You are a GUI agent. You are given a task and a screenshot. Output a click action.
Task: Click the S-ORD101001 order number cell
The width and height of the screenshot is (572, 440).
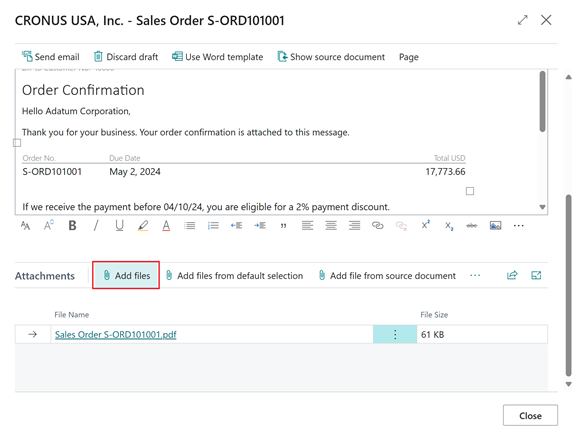coord(52,172)
